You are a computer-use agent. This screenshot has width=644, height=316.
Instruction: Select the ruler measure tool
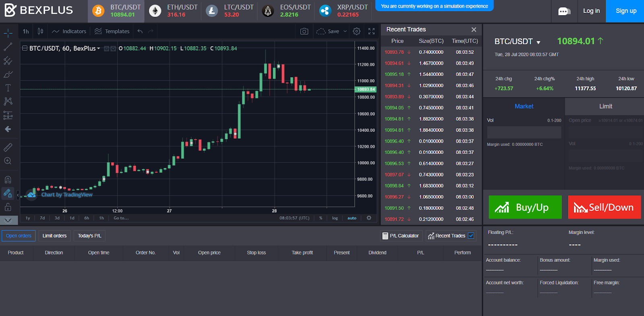click(x=8, y=148)
